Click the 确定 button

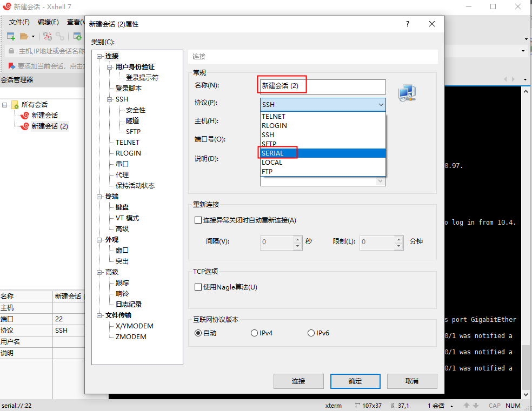coord(355,381)
